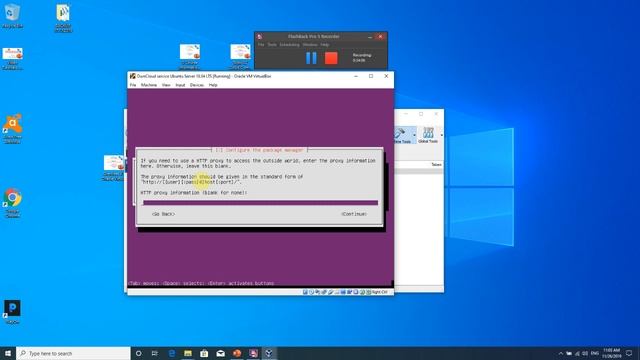Click the Right Ctrl host key indicator
The width and height of the screenshot is (640, 360).
click(x=379, y=292)
